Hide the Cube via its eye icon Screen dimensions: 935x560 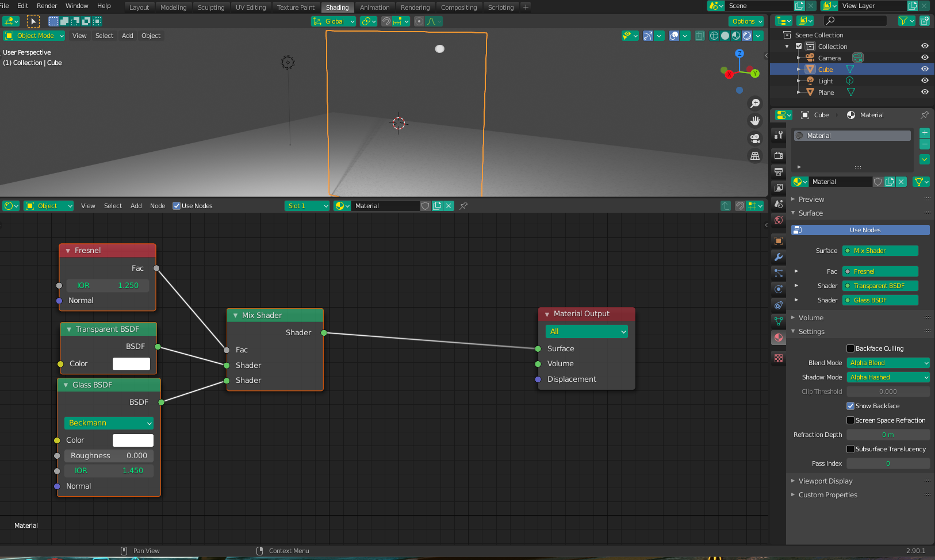[925, 69]
